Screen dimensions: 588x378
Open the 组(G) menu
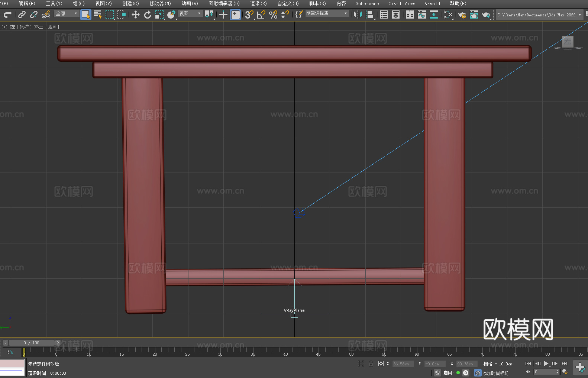click(x=79, y=3)
